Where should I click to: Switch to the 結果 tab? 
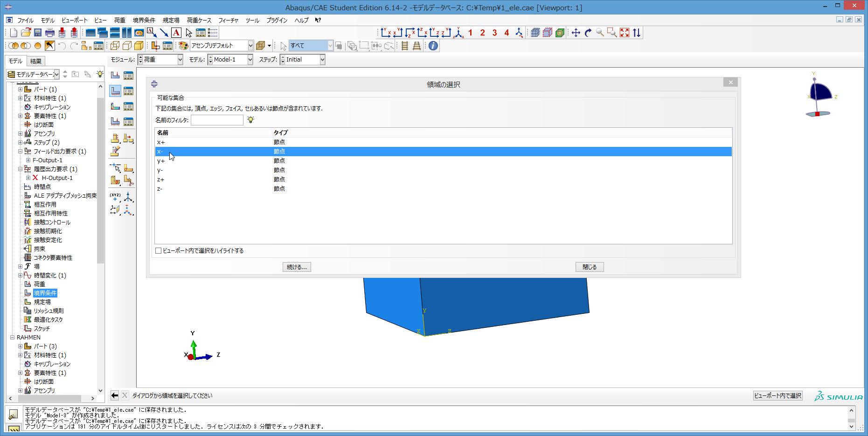pos(36,61)
